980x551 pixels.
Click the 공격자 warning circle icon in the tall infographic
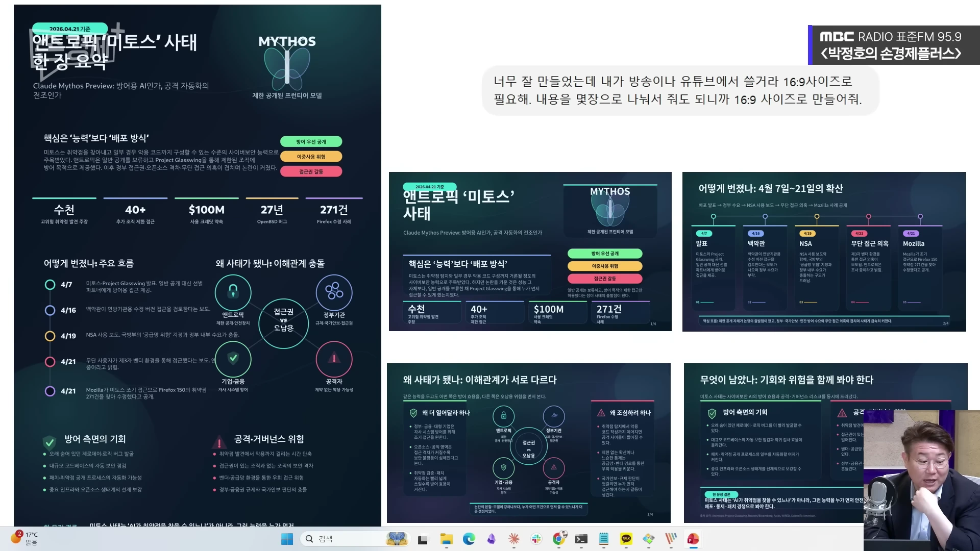[334, 359]
